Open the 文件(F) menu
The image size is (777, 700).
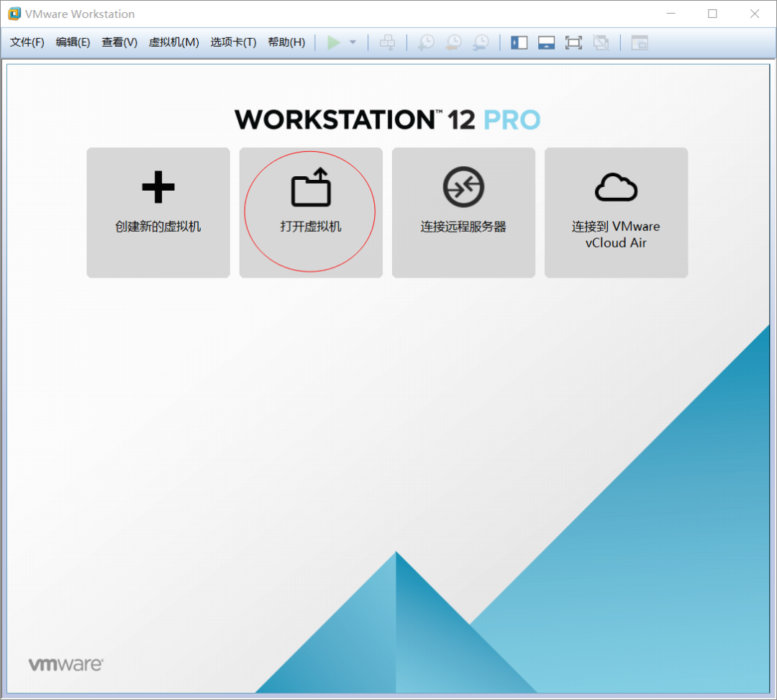(x=27, y=42)
